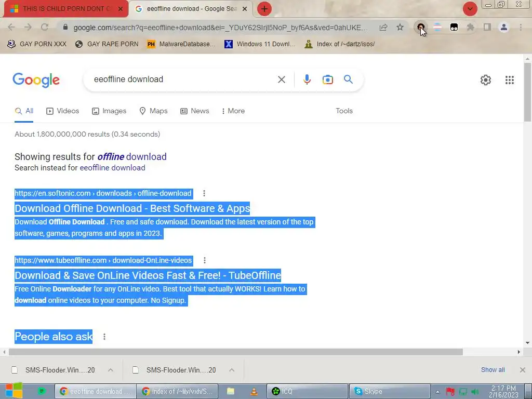Open the Windows 11 Downl... bookmark
Viewport: 532px width, 399px height.
pos(260,44)
